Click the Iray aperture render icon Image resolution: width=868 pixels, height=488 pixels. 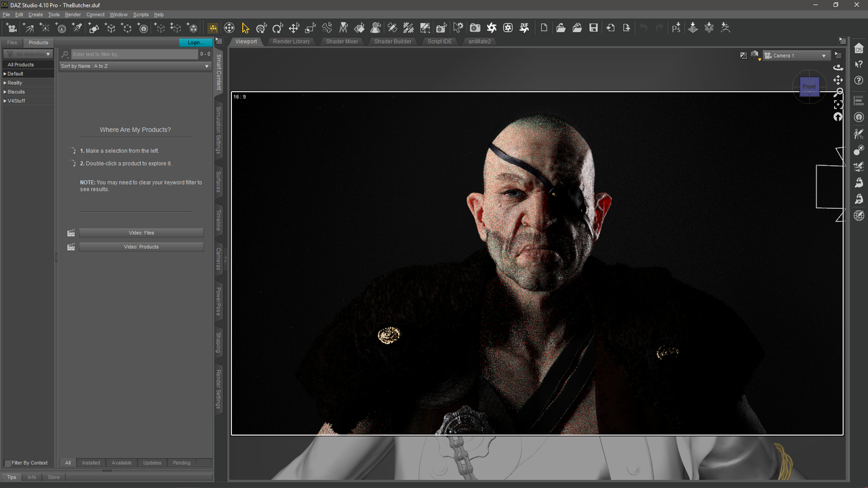point(491,28)
